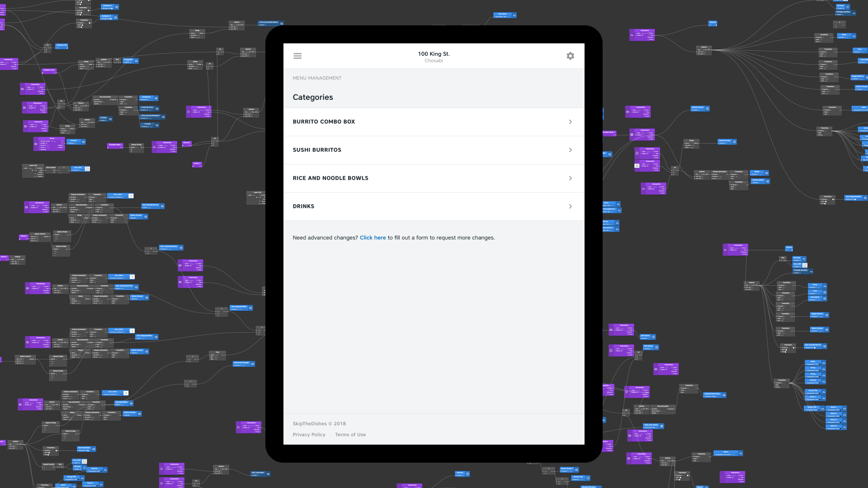Image resolution: width=868 pixels, height=488 pixels.
Task: Click the 100 King St. header title
Action: (x=434, y=54)
